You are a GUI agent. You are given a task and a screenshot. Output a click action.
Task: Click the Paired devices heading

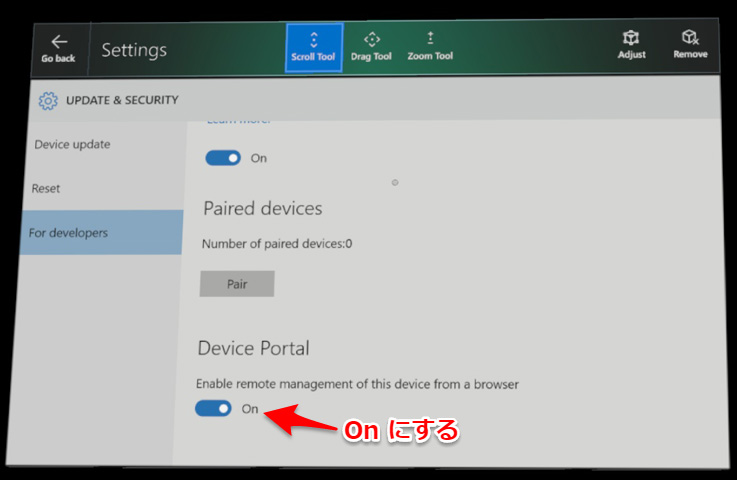pyautogui.click(x=263, y=208)
